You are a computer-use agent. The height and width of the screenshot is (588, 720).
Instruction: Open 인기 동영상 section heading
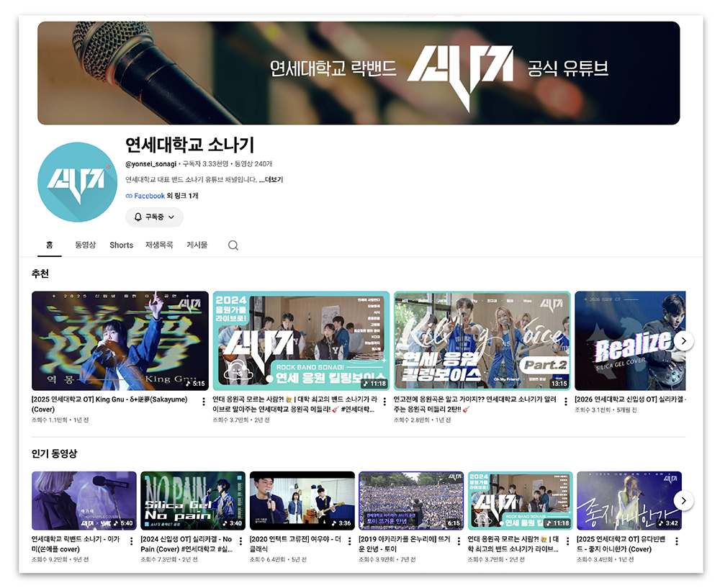[54, 453]
